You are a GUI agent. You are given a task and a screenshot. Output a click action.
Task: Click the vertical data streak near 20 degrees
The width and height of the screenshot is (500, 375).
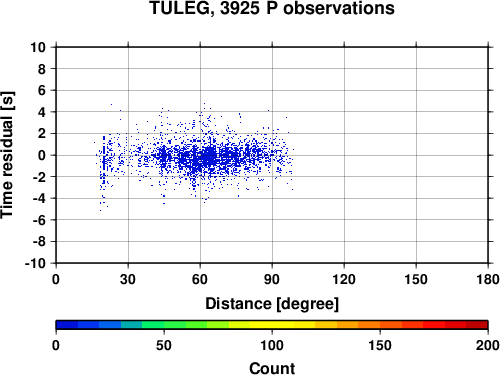point(104,160)
